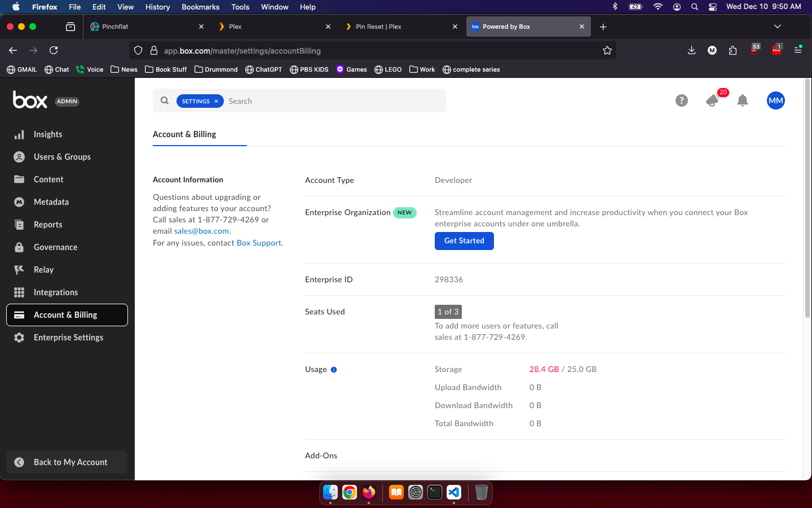
Task: Open the Firefox application hamburger menu
Action: 797,50
